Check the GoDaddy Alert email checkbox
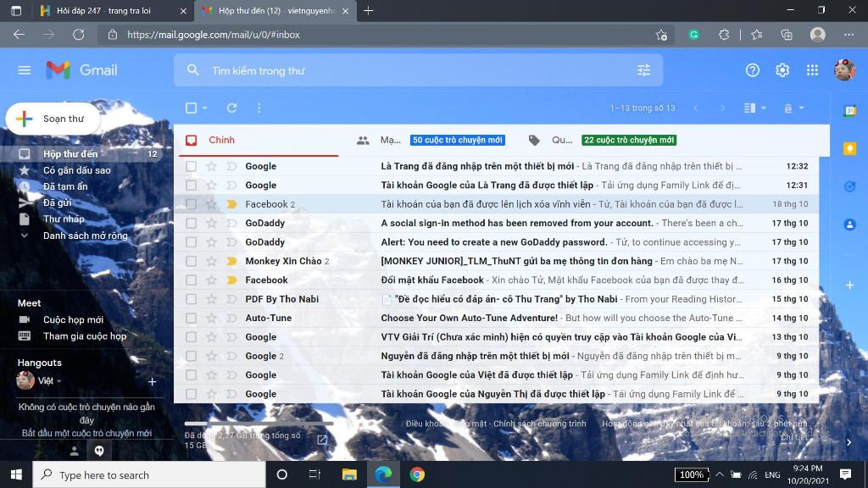The height and width of the screenshot is (488, 868). [x=191, y=242]
